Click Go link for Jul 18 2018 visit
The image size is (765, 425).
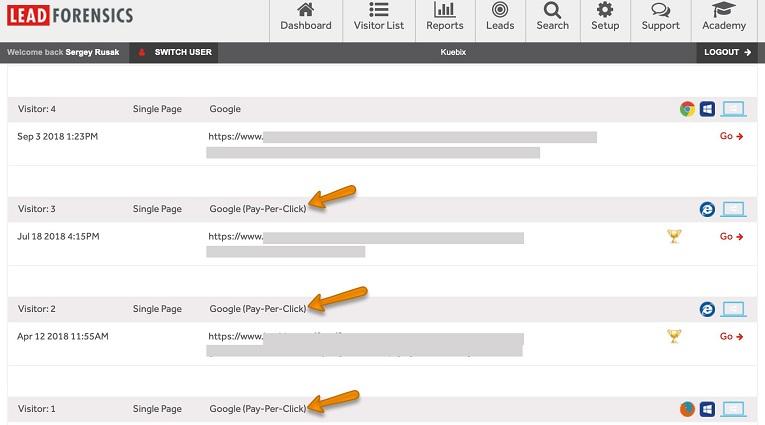pyautogui.click(x=731, y=236)
